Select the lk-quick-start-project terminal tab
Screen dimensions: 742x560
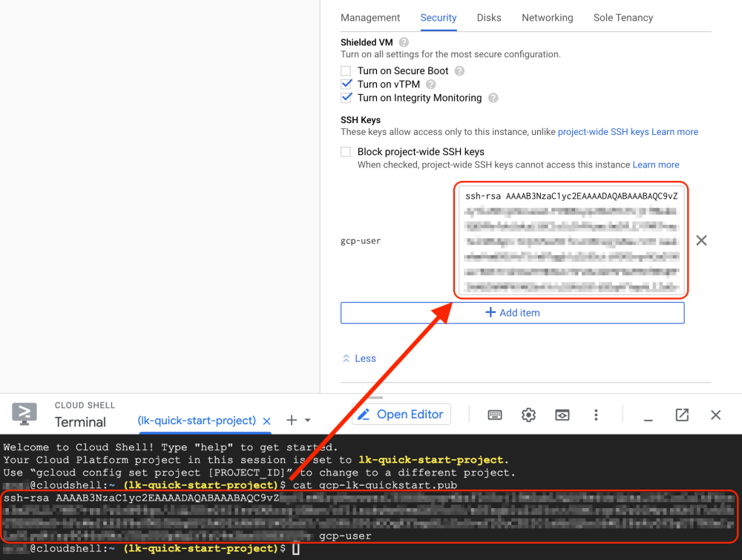click(197, 421)
